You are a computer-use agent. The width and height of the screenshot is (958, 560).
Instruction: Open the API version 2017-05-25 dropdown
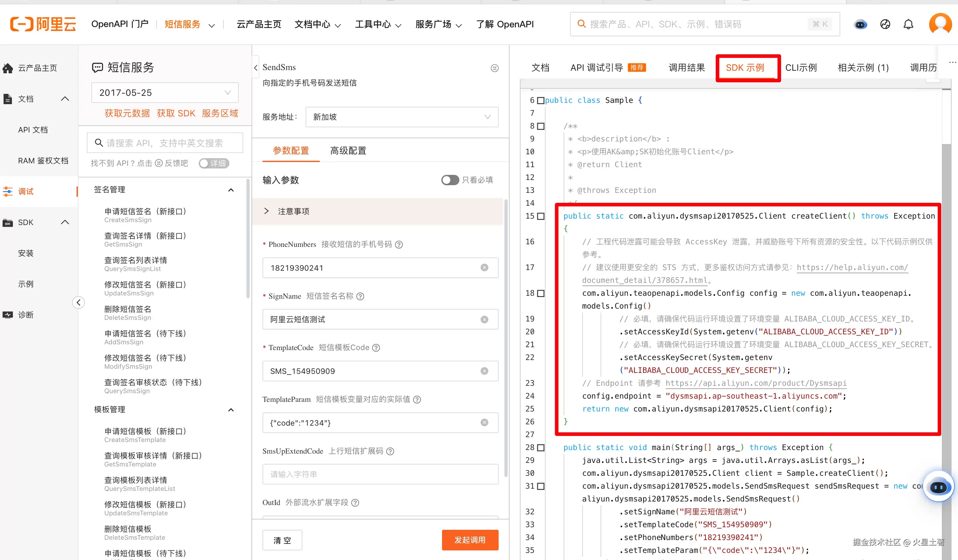pyautogui.click(x=165, y=93)
